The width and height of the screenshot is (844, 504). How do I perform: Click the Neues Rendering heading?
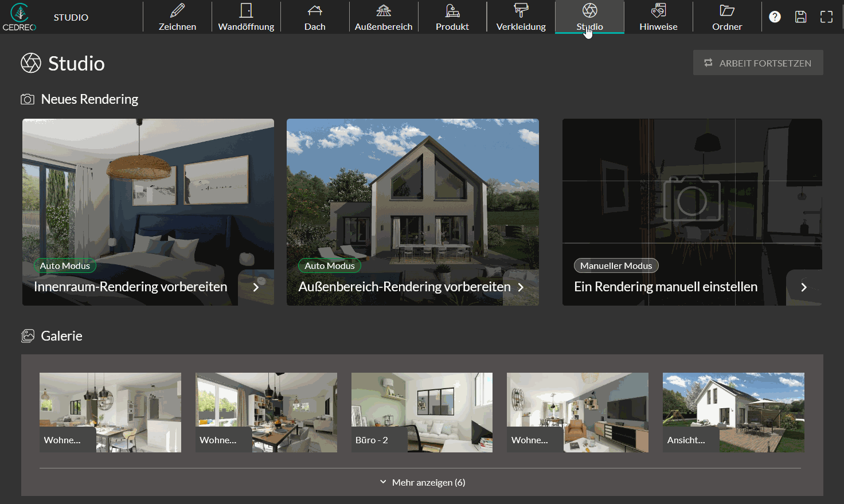(x=89, y=99)
